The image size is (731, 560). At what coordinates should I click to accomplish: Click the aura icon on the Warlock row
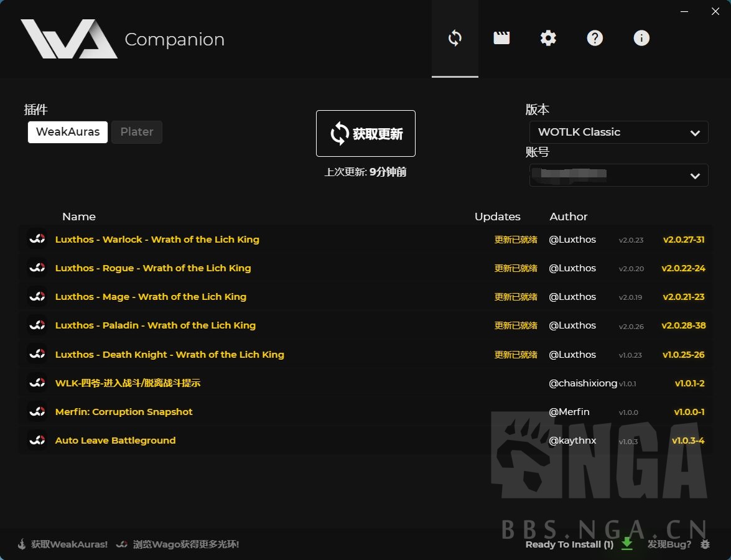(37, 239)
